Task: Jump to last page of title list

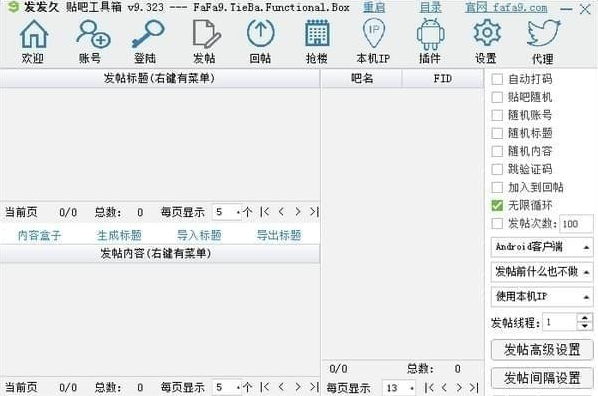Action: coord(314,212)
